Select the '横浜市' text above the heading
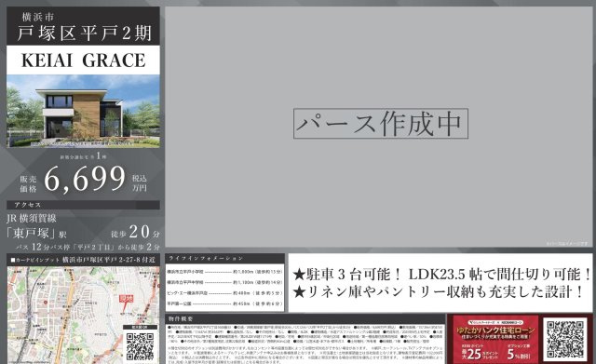Viewport: 596px width, 364px height. click(38, 17)
